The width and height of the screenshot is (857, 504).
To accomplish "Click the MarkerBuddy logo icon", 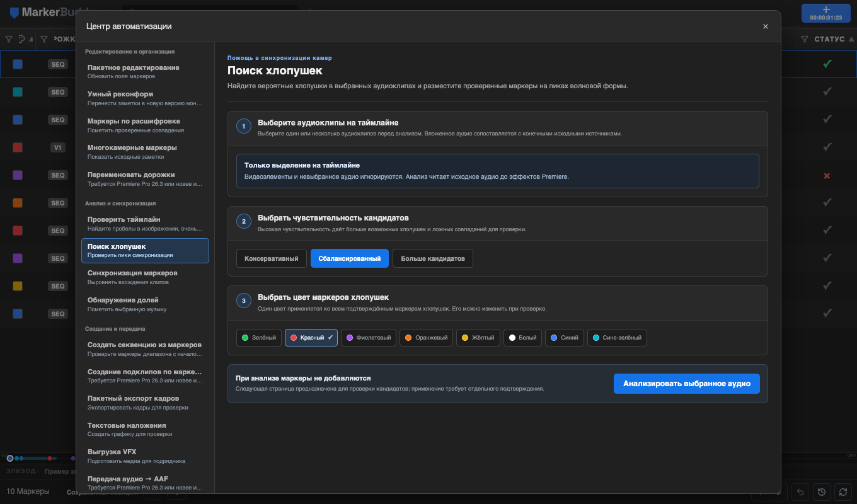I will coord(14,13).
